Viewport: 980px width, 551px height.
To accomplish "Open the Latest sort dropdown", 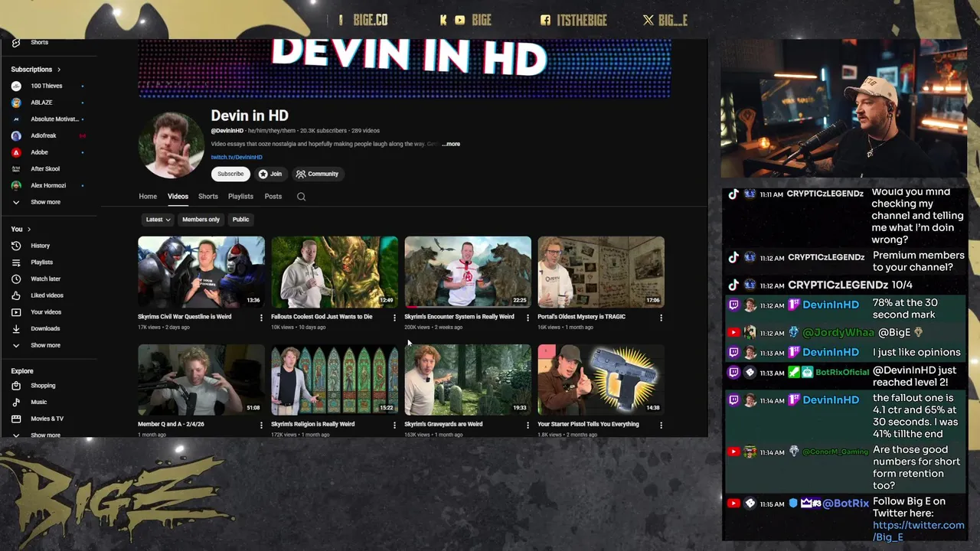I will 158,220.
